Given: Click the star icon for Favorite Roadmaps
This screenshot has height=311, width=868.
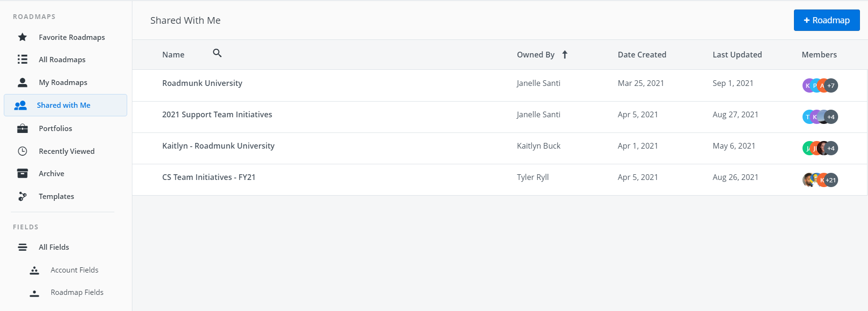Looking at the screenshot, I should point(22,37).
